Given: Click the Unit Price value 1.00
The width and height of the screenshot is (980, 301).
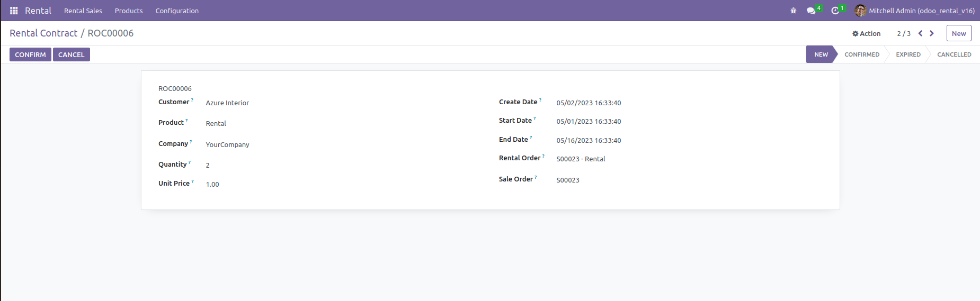Looking at the screenshot, I should pyautogui.click(x=212, y=185).
